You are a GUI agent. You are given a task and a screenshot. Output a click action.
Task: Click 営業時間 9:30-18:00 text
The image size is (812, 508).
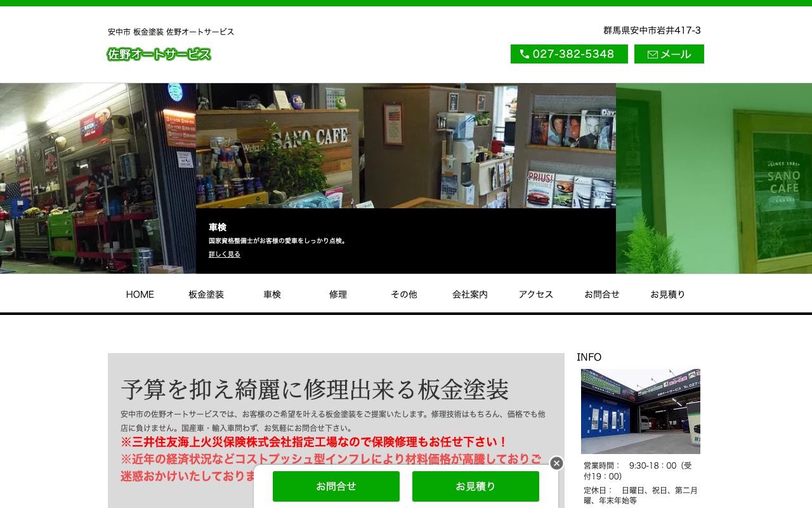pos(638,471)
